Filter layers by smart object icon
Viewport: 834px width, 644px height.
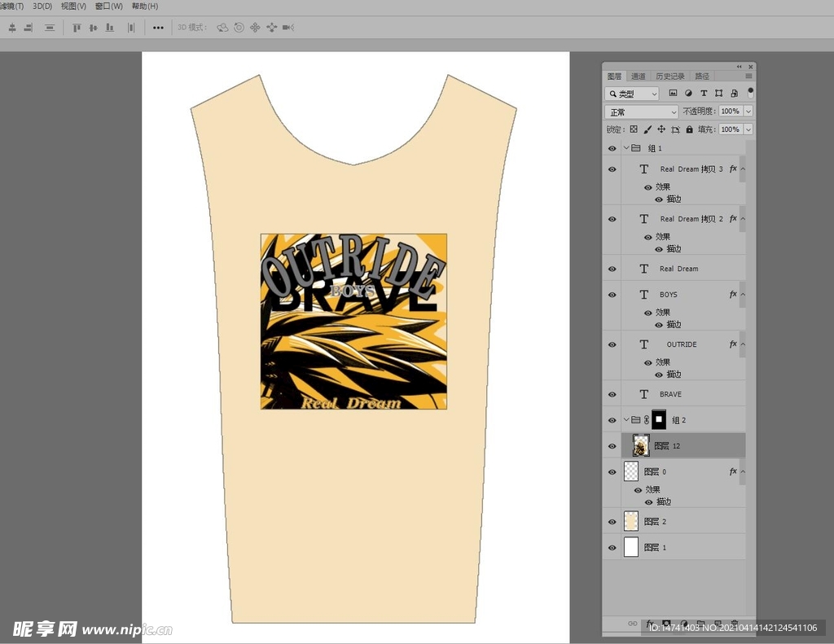(x=734, y=93)
